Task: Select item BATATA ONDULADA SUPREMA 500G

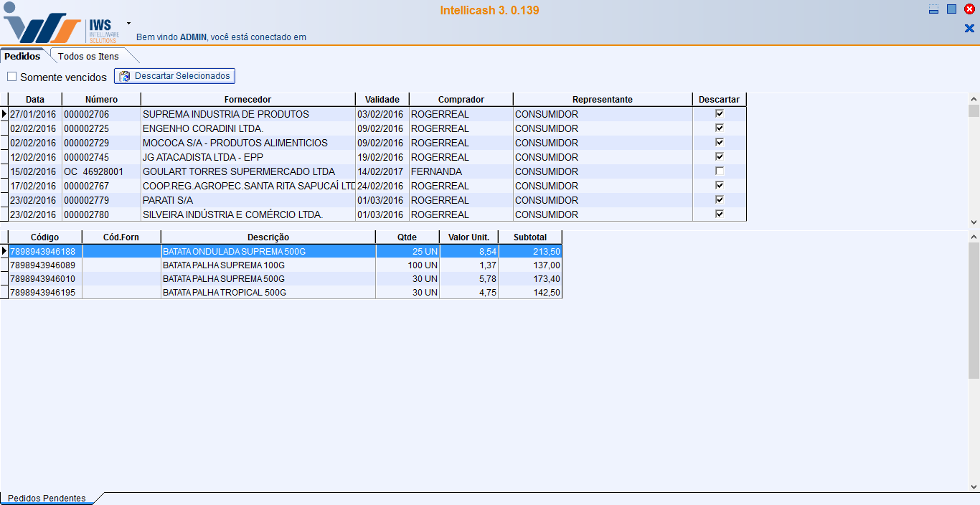Action: click(268, 252)
